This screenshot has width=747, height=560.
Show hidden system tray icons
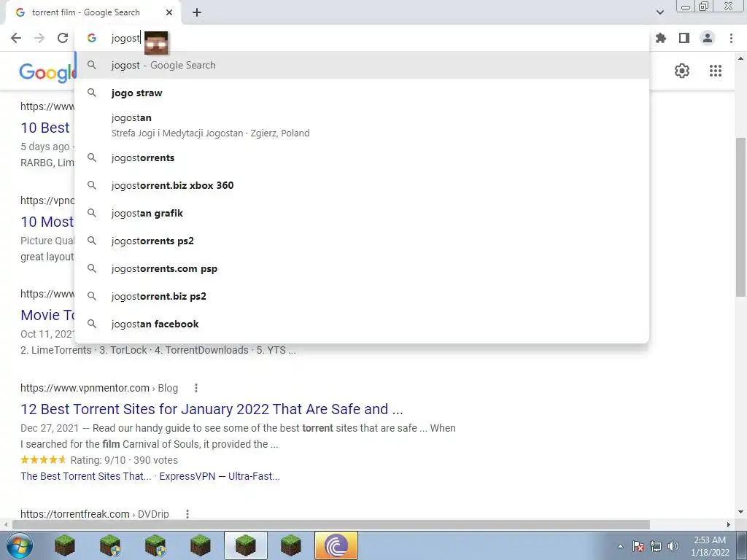620,546
